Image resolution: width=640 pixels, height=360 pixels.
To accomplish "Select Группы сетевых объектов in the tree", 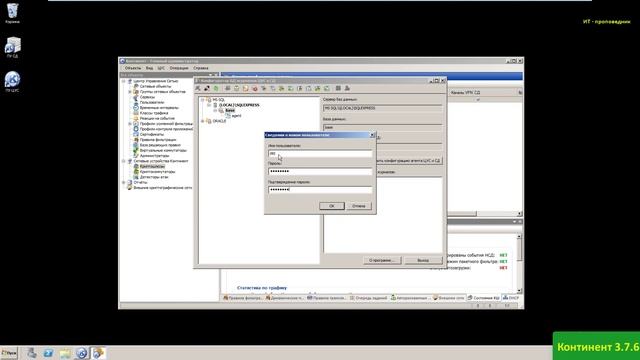I will 162,92.
